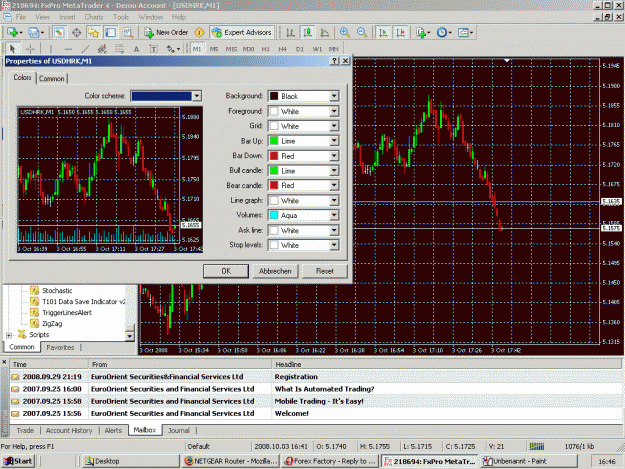This screenshot has height=469, width=625.
Task: Open the Bar Up color dropdown
Action: (x=334, y=141)
